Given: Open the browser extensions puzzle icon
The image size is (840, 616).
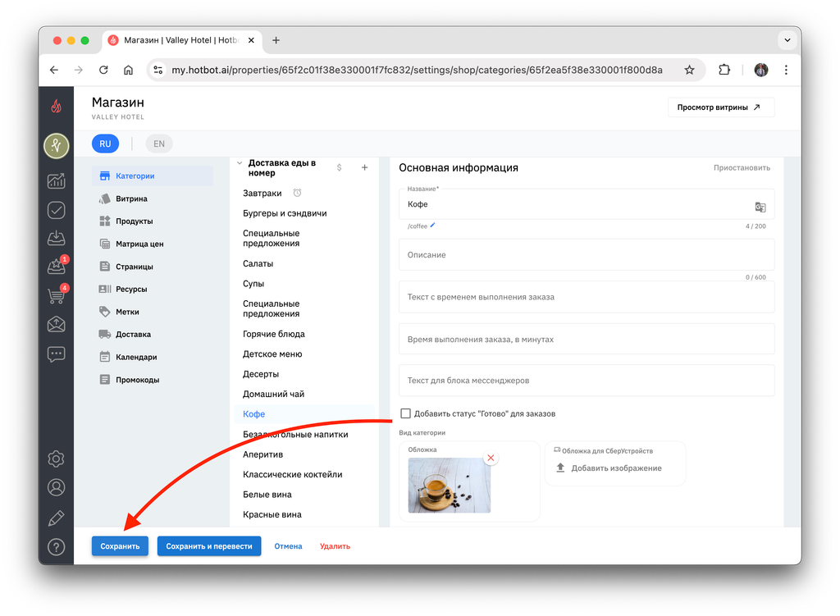Looking at the screenshot, I should click(x=724, y=70).
